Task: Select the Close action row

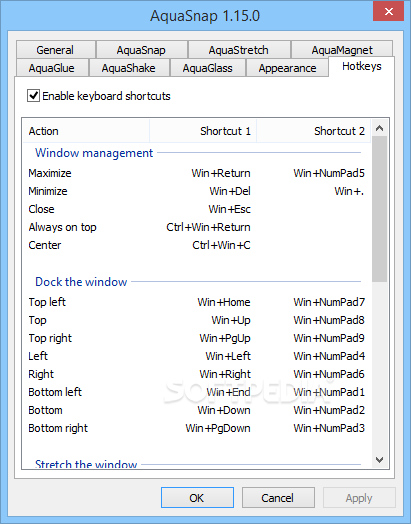Action: click(197, 209)
